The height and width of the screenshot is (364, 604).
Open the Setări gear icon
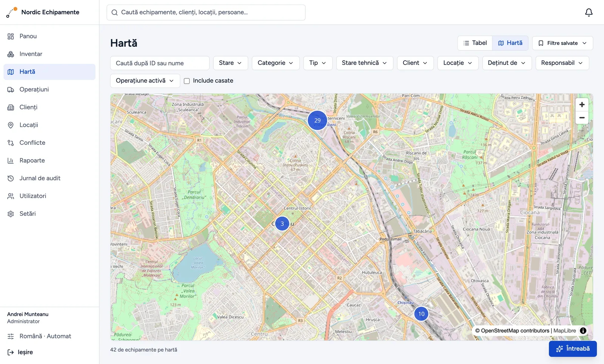[11, 213]
